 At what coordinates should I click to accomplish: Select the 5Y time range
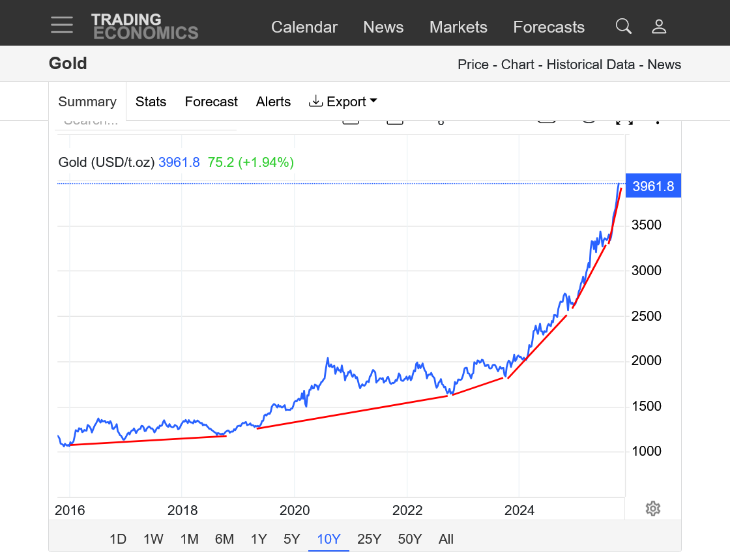point(291,539)
